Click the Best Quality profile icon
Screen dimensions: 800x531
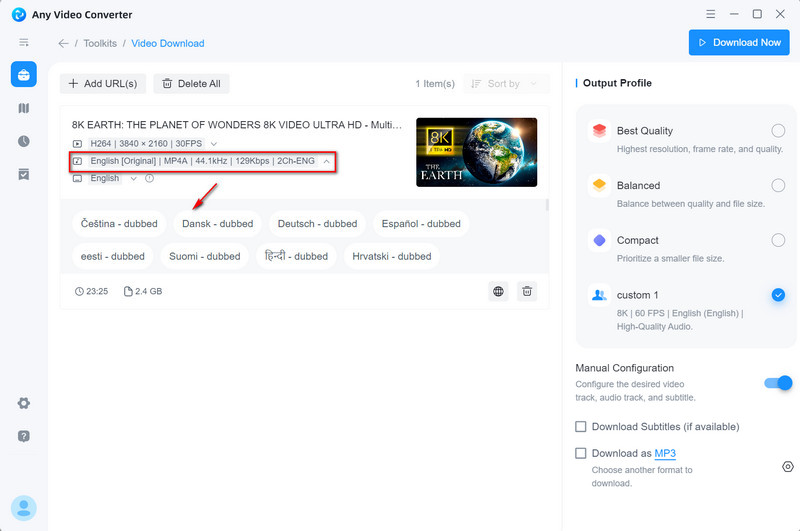(x=599, y=131)
